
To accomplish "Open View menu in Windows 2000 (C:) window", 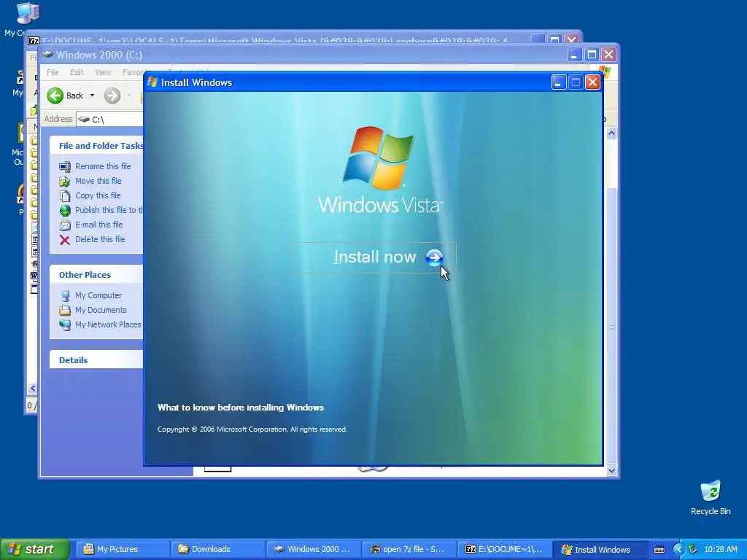I will point(103,72).
